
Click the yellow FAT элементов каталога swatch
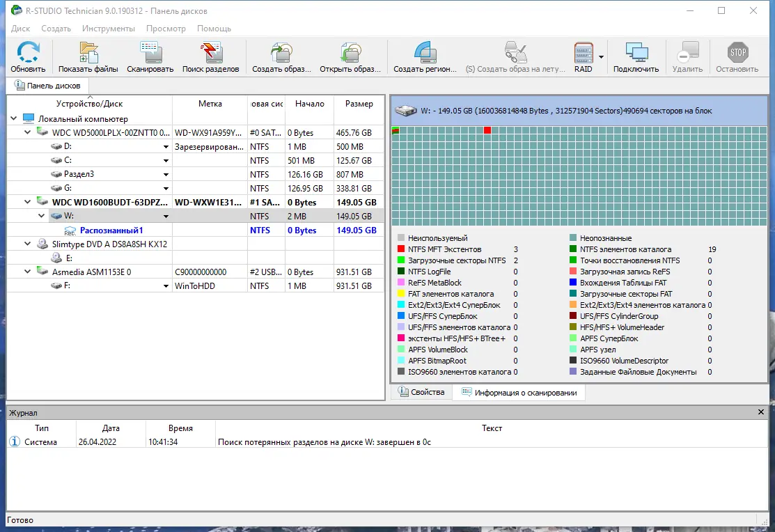pos(401,294)
